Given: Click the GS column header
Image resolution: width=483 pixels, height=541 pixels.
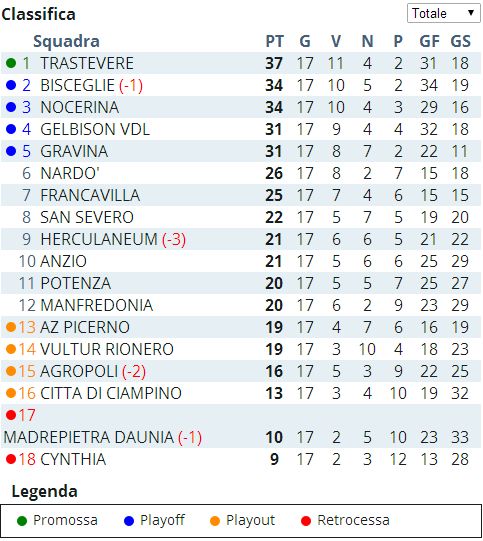Looking at the screenshot, I should point(460,41).
